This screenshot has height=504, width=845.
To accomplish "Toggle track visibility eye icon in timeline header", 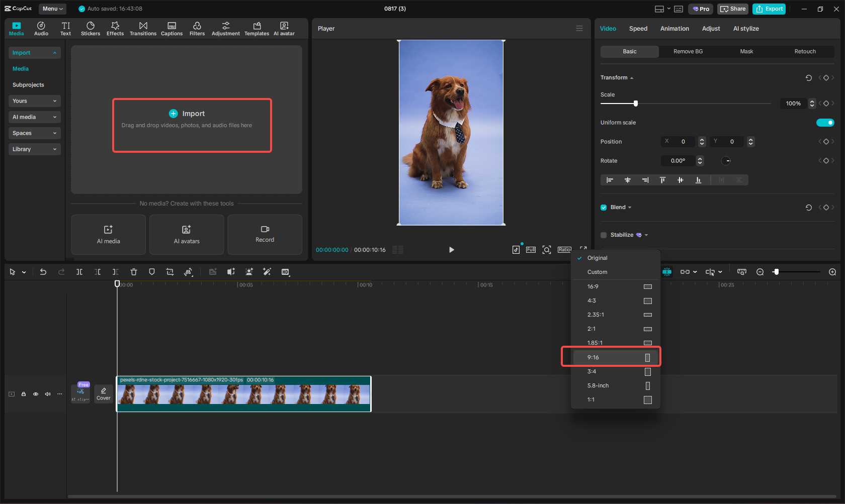I will [x=35, y=394].
